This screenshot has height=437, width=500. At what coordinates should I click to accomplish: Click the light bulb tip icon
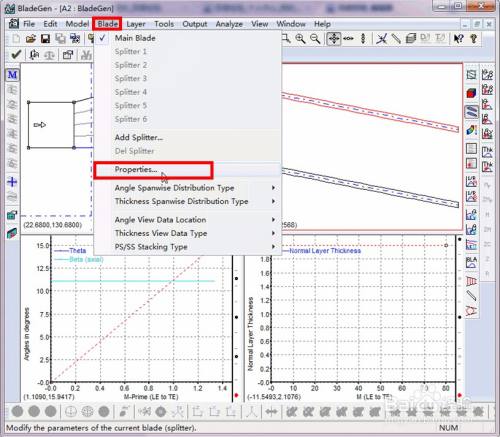click(x=473, y=39)
